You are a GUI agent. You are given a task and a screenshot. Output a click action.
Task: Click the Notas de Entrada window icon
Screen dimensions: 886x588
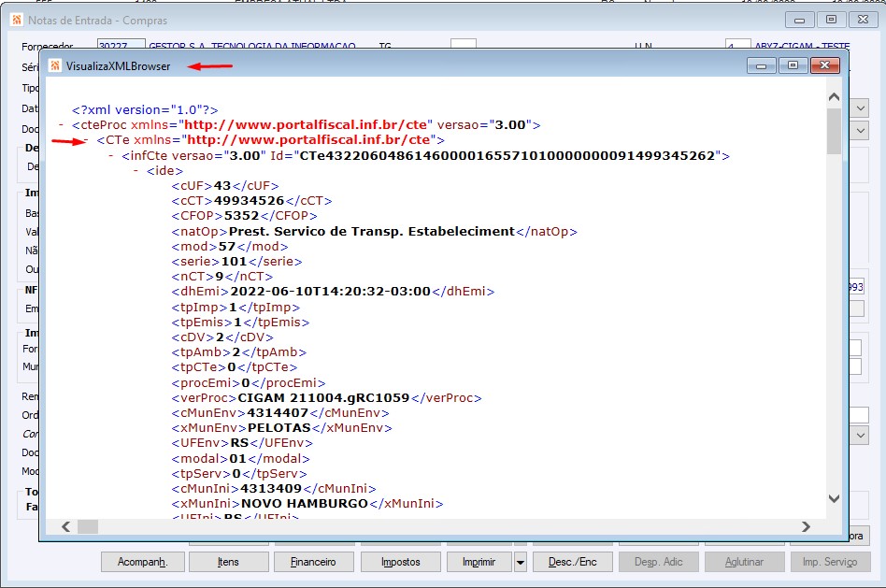coord(17,21)
